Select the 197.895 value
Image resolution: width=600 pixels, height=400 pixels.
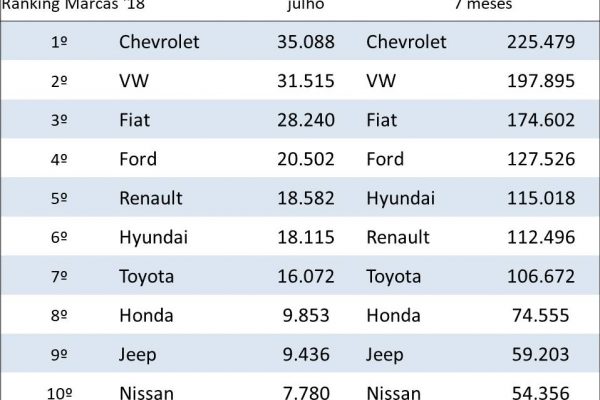pyautogui.click(x=535, y=81)
